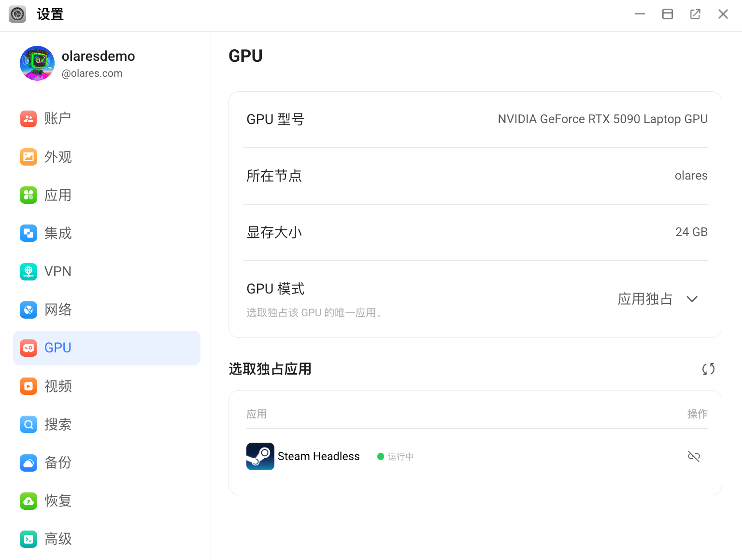Unbind Steam Headless from the GPU
Image resolution: width=742 pixels, height=560 pixels.
pos(694,456)
